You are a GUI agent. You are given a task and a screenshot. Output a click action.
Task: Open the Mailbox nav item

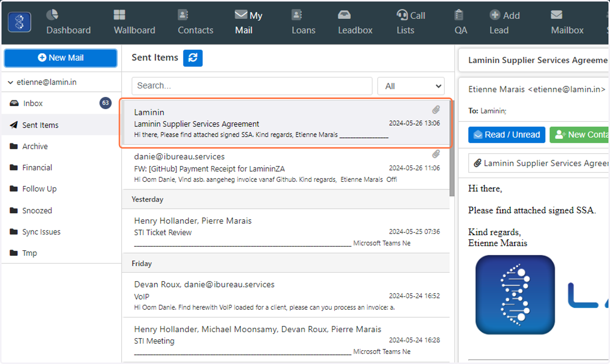pos(567,22)
